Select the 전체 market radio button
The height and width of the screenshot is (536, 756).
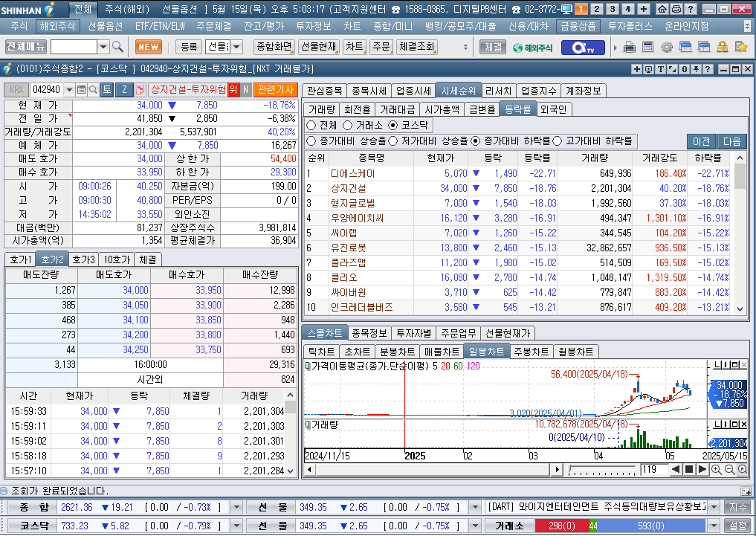[x=311, y=126]
